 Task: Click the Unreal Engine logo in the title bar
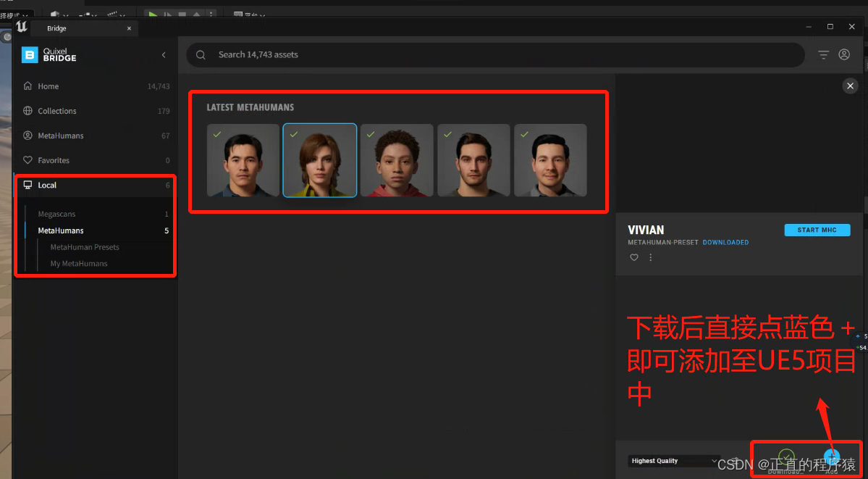pos(22,27)
